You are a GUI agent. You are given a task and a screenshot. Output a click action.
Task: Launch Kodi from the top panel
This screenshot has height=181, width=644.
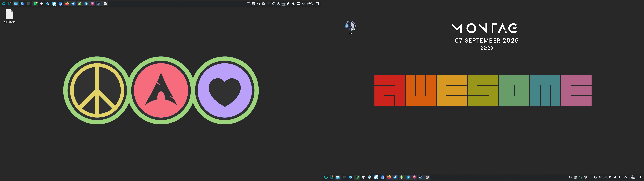pyautogui.click(x=48, y=4)
